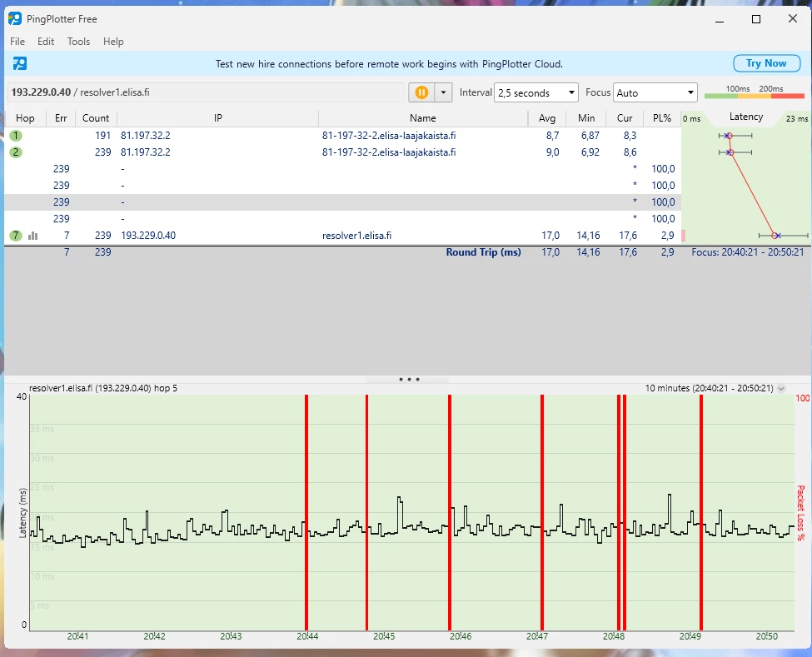Click resolver1.elisa.fi in the hop 7 row

(x=356, y=236)
